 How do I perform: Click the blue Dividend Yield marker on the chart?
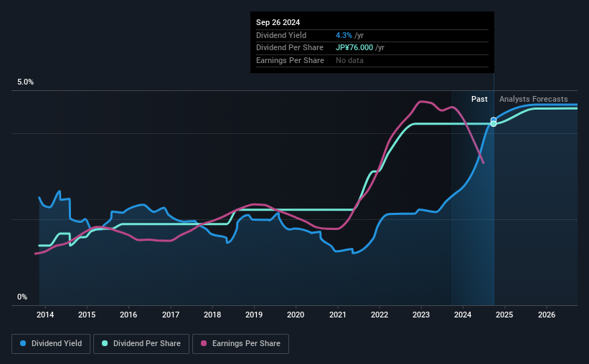coord(494,120)
